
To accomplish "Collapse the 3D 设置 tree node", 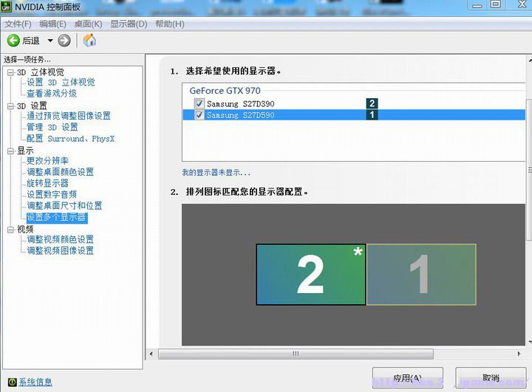I will pos(11,106).
